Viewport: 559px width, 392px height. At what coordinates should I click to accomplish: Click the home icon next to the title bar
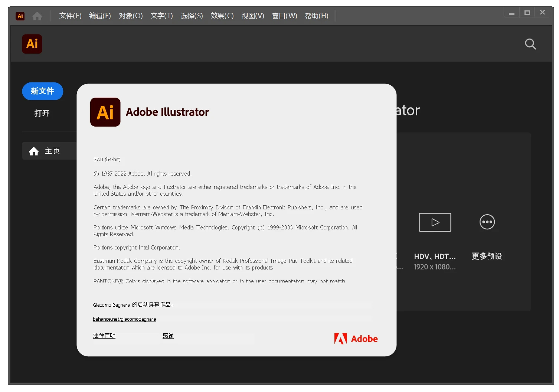[37, 16]
